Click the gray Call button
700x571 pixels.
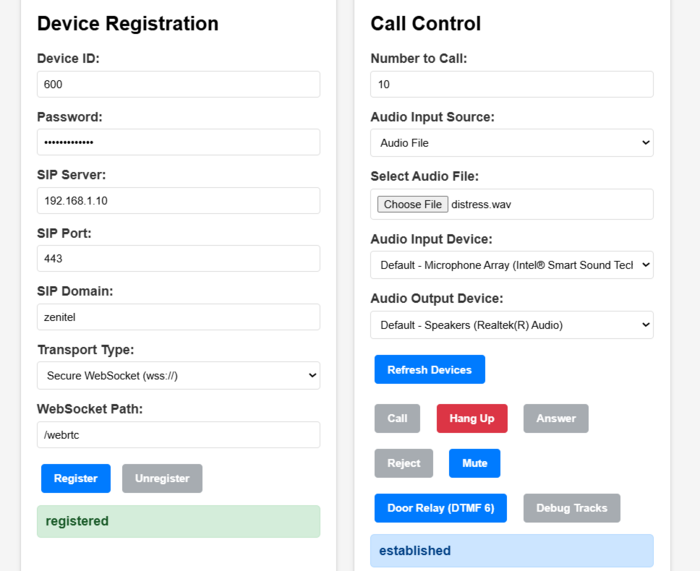(x=397, y=418)
